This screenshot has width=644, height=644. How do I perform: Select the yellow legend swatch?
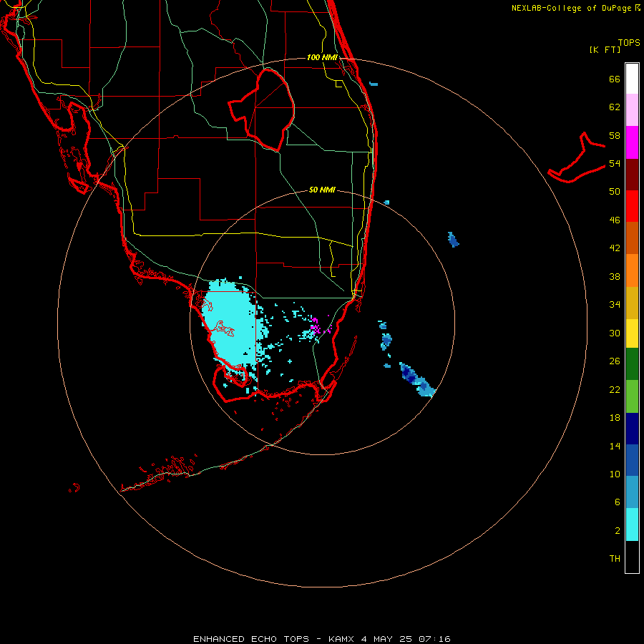click(632, 333)
